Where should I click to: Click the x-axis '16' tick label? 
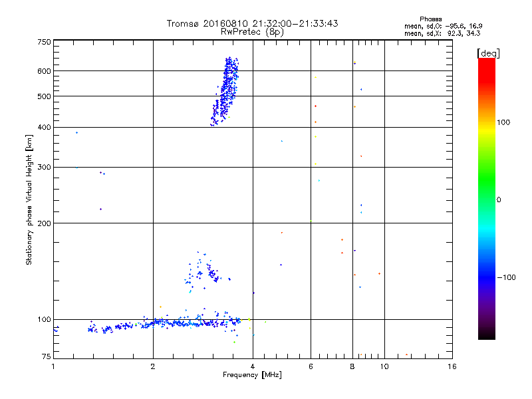(x=452, y=366)
